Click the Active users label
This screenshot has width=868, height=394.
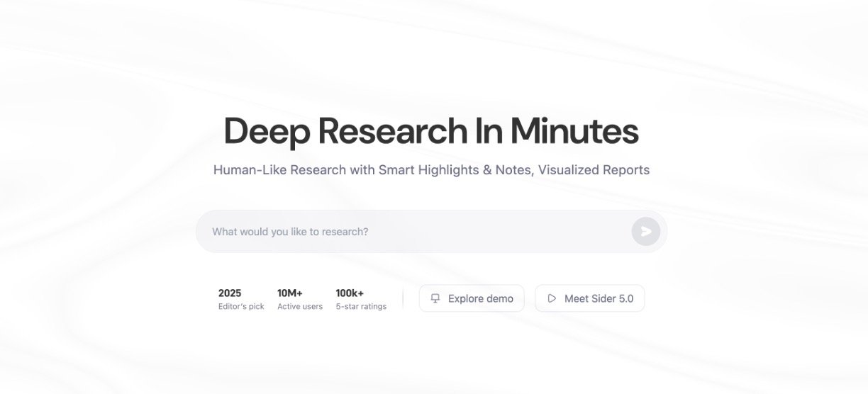(x=300, y=307)
